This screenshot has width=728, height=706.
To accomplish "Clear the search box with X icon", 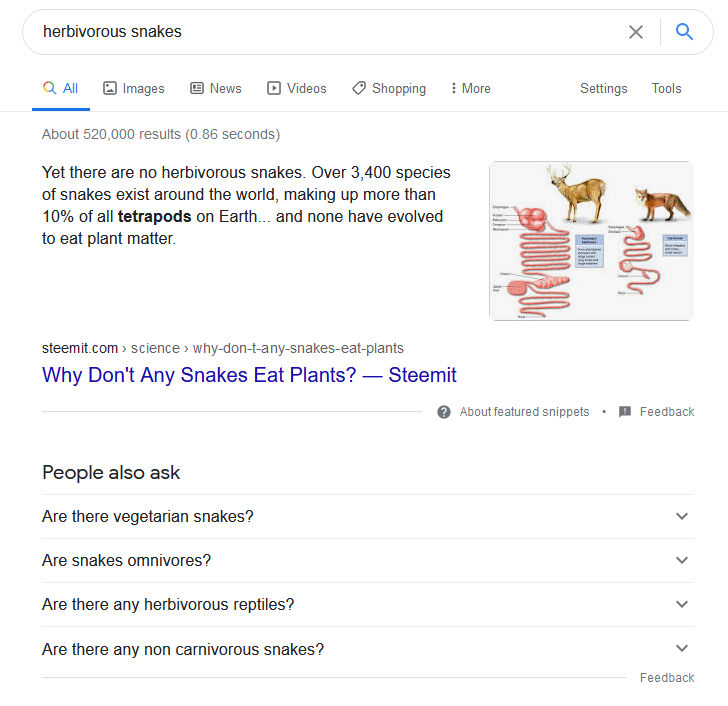I will coord(636,32).
